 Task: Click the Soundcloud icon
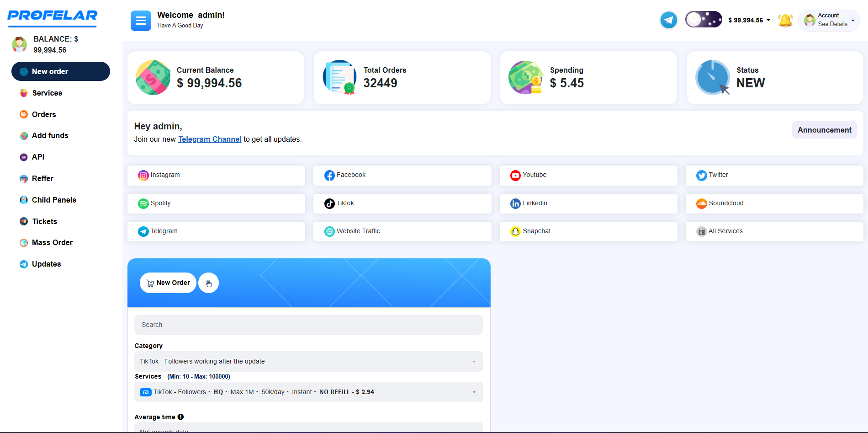click(701, 203)
